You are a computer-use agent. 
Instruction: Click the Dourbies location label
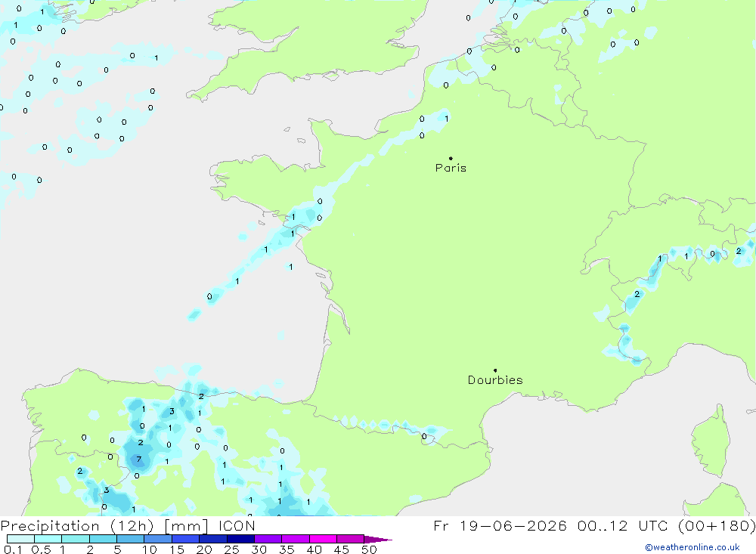[x=495, y=380]
